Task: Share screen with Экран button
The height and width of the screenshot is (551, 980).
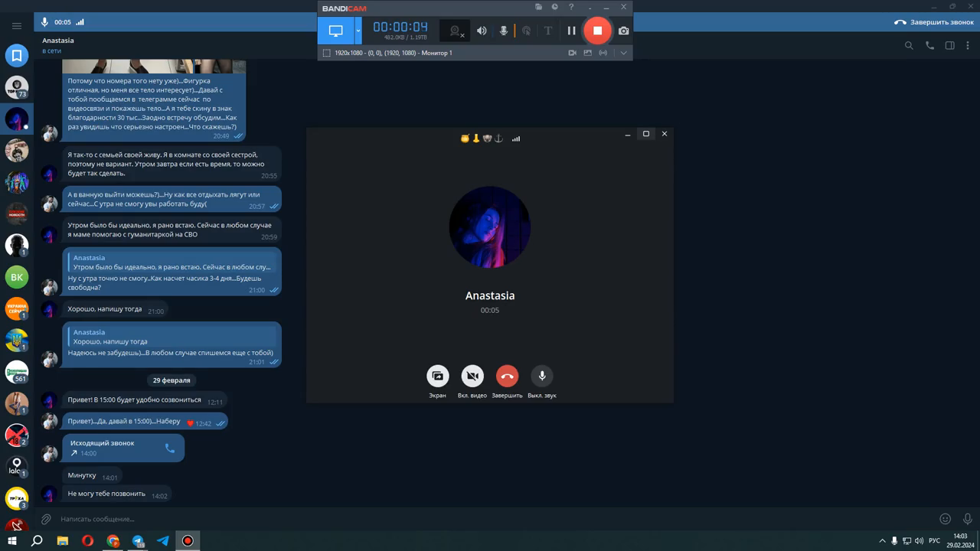Action: click(438, 376)
